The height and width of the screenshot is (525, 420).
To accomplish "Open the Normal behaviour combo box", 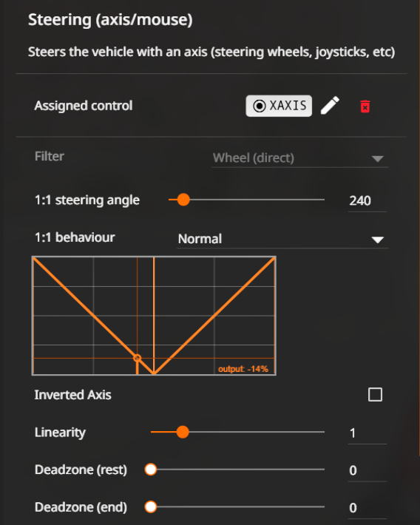I will click(x=282, y=239).
